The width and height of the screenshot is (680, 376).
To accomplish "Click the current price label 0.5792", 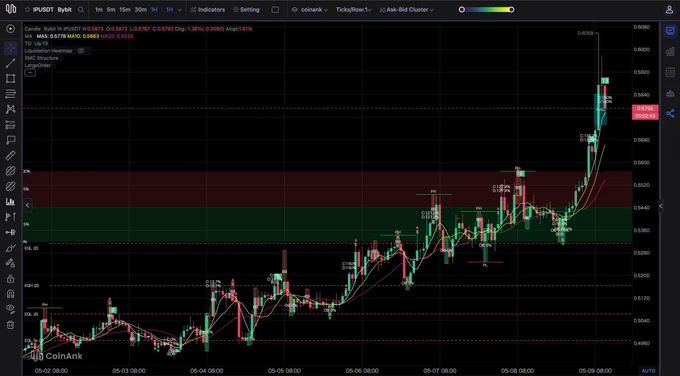I will point(645,108).
